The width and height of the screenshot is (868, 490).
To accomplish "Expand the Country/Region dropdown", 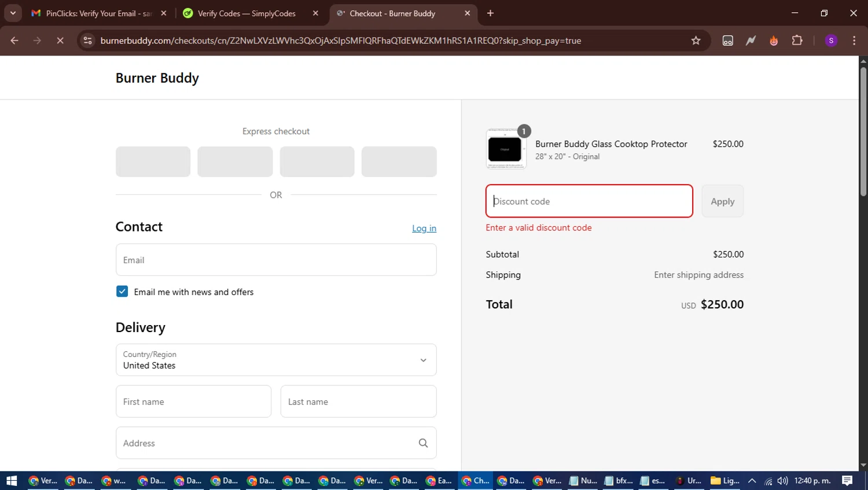I will point(276,360).
